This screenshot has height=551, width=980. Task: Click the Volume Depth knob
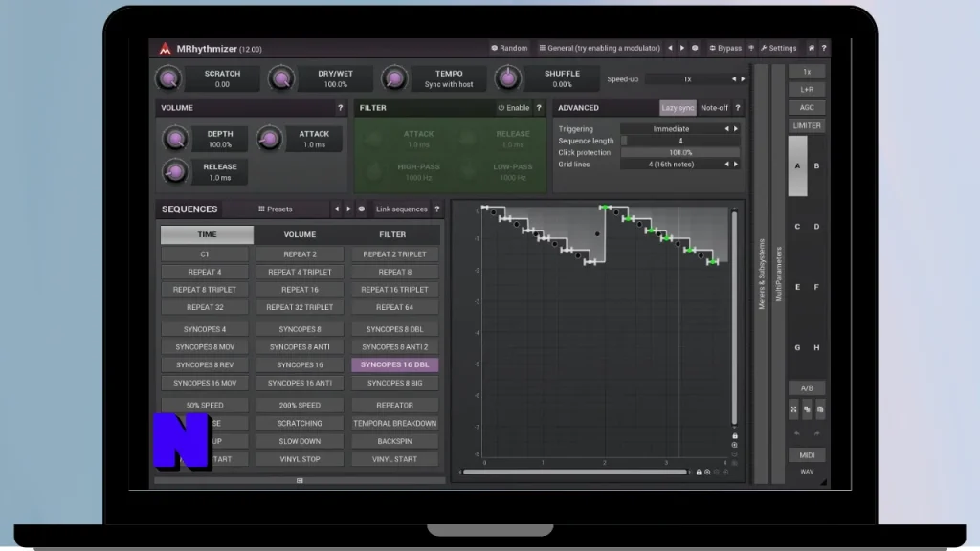[x=176, y=139]
